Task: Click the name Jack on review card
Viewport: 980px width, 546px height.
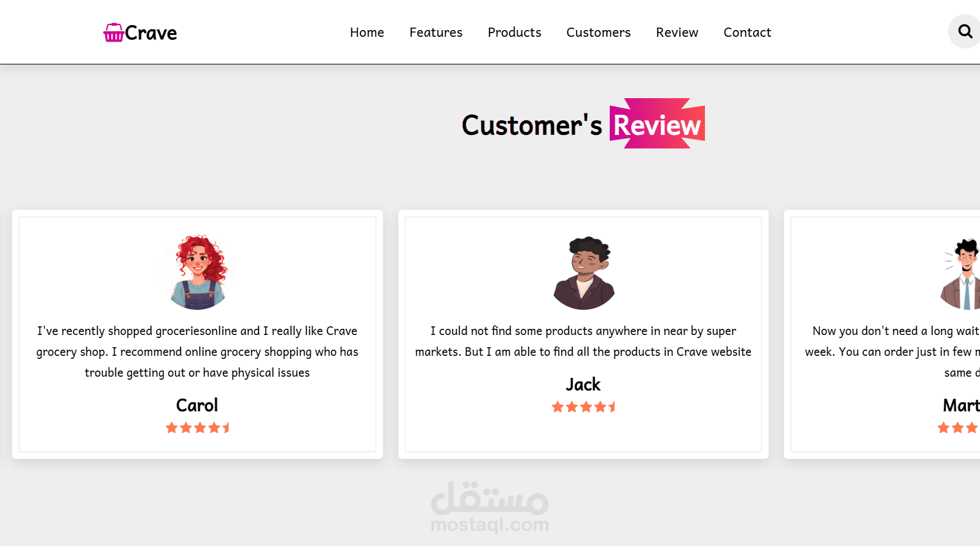Action: (583, 385)
